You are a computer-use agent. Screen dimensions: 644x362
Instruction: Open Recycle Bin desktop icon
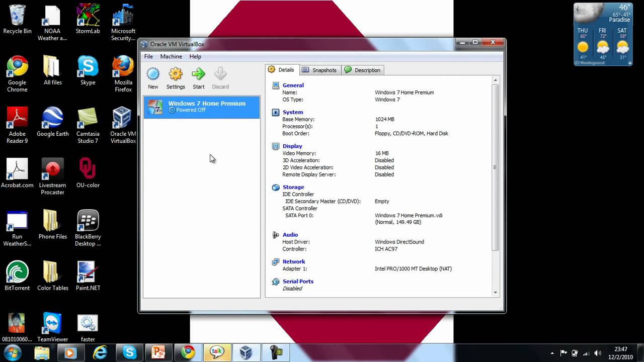click(x=17, y=19)
